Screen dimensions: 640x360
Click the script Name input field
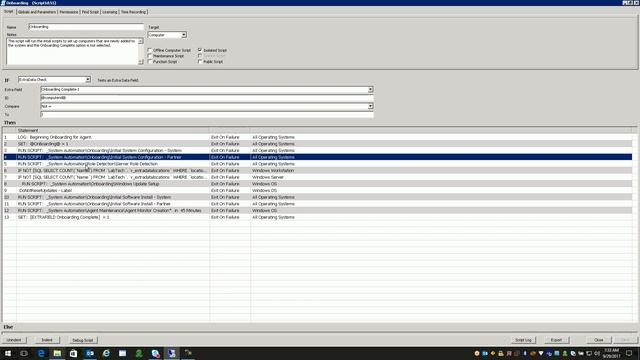click(x=86, y=27)
